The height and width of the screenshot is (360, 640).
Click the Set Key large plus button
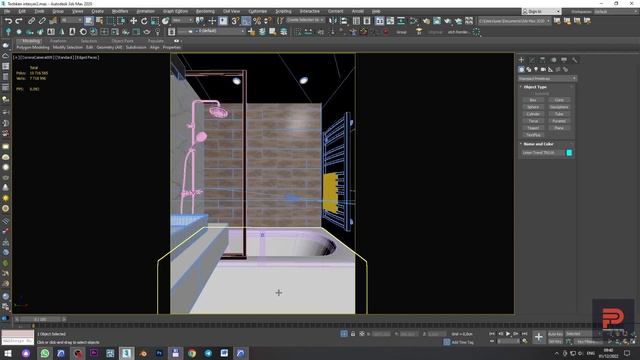(539, 337)
